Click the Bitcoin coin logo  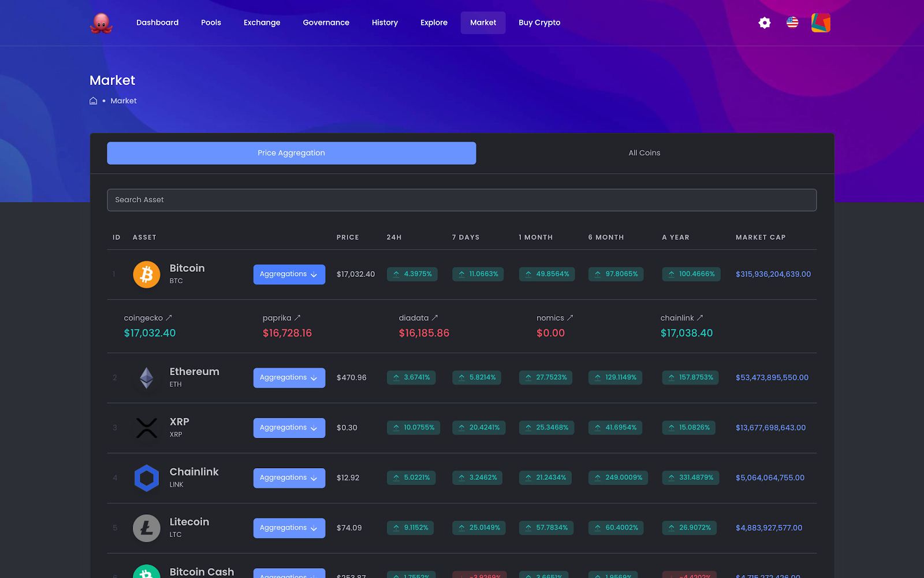point(147,274)
